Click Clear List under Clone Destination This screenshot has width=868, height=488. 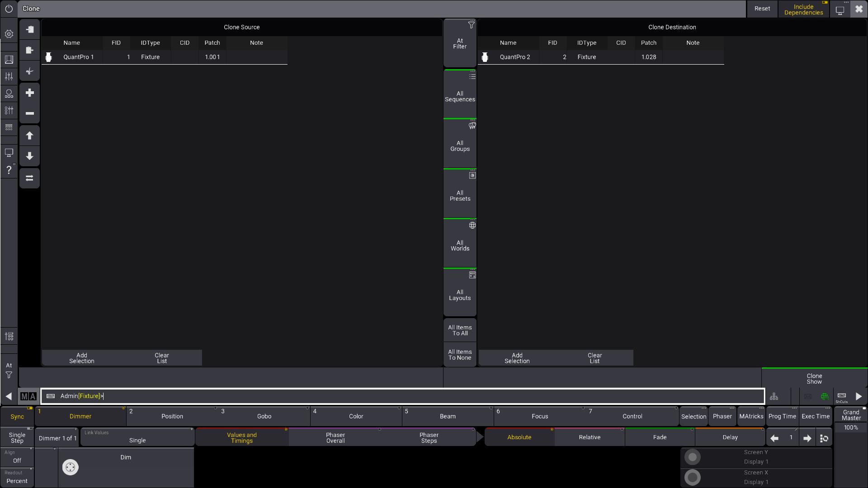tap(594, 358)
